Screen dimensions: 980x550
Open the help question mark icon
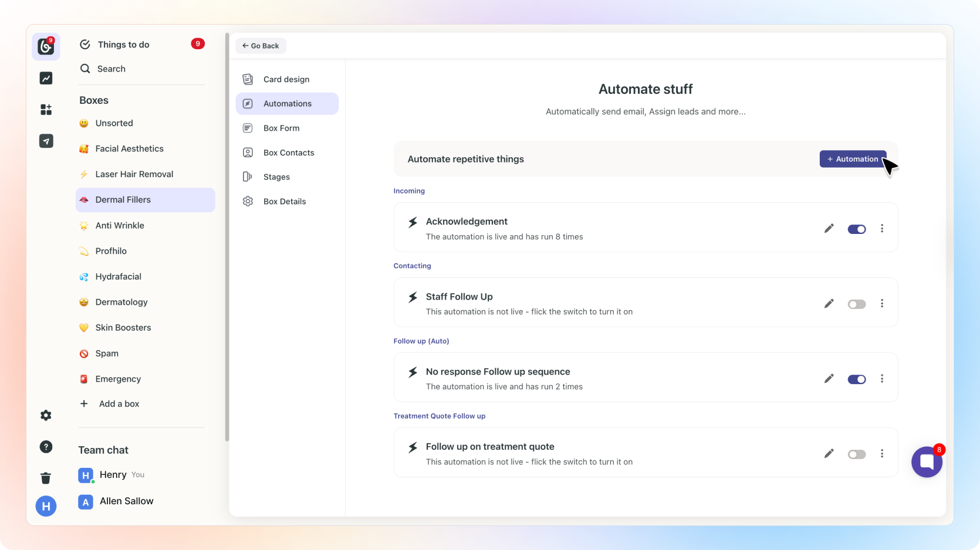46,447
